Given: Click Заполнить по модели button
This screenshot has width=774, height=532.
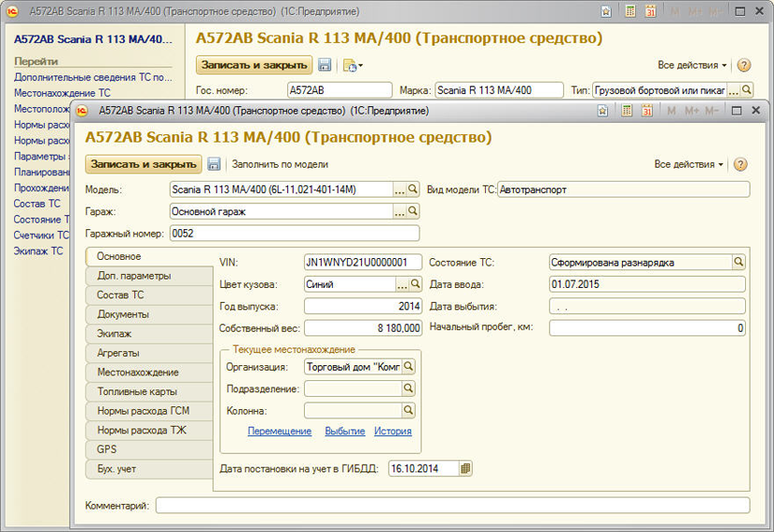Looking at the screenshot, I should (x=280, y=164).
